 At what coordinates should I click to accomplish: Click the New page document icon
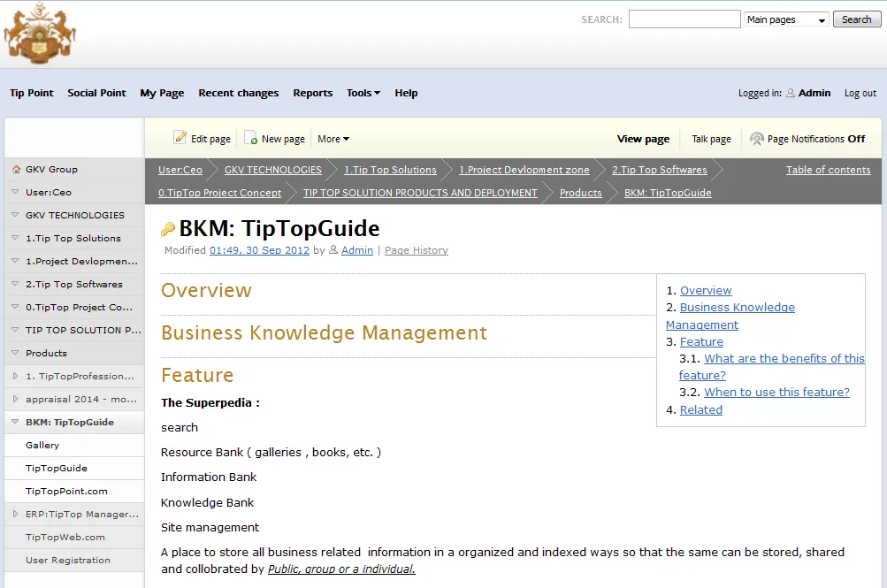(x=251, y=138)
